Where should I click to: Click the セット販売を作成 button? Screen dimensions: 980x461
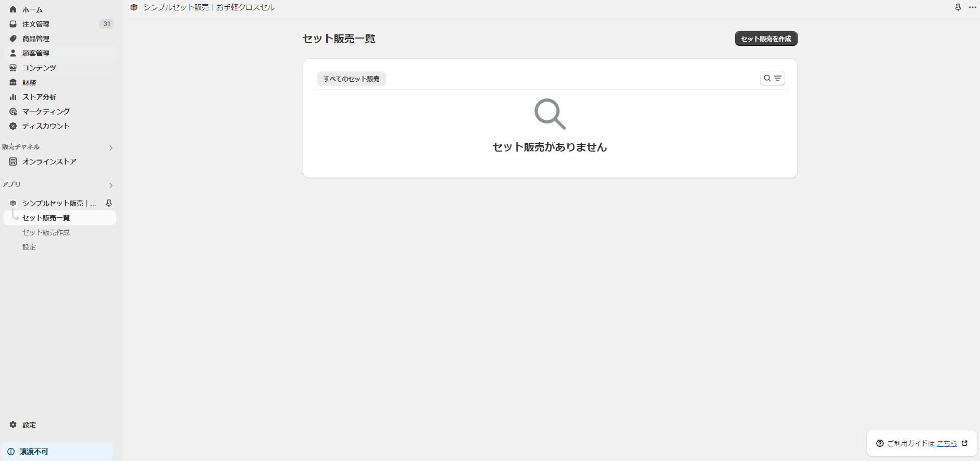click(x=766, y=39)
